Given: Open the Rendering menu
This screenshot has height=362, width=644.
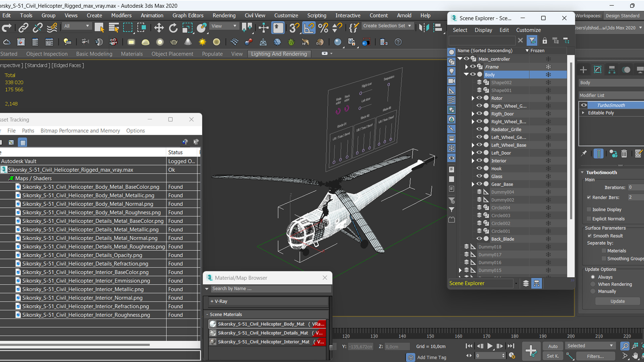Looking at the screenshot, I should [224, 15].
